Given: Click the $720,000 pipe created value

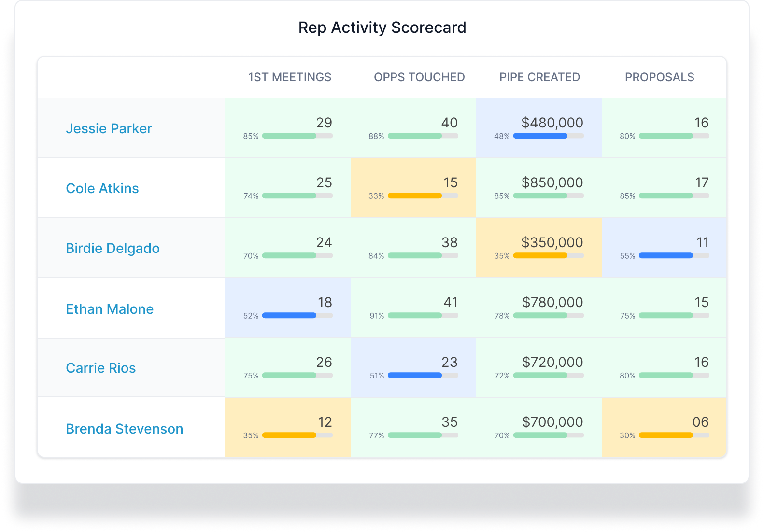Looking at the screenshot, I should (552, 363).
